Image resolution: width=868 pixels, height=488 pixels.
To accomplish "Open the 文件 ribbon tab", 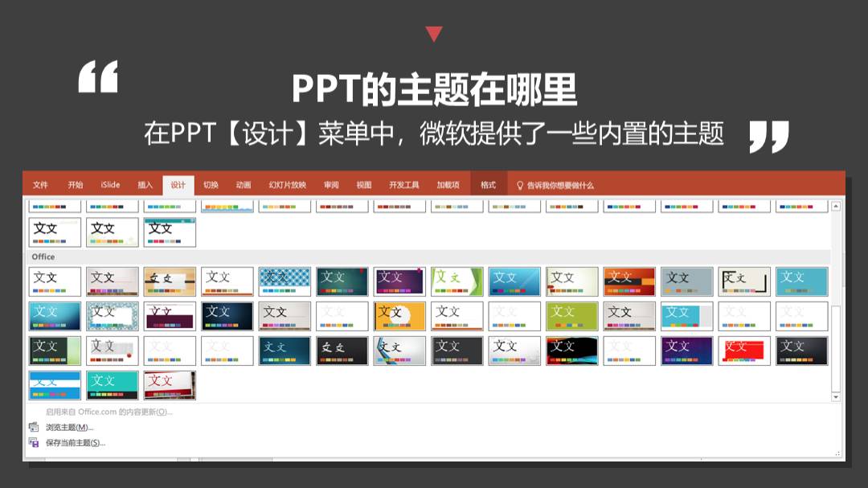I will [40, 185].
